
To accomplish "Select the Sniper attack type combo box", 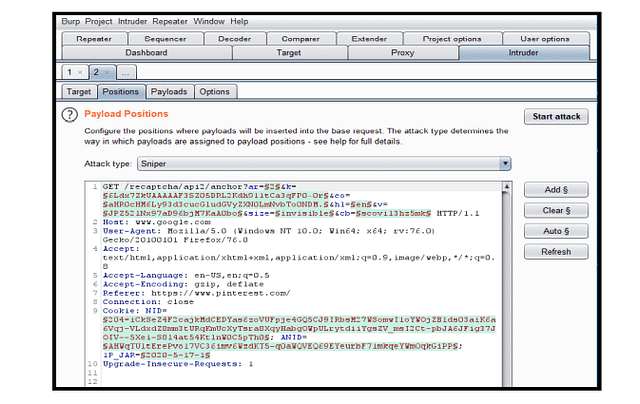I will (x=324, y=164).
